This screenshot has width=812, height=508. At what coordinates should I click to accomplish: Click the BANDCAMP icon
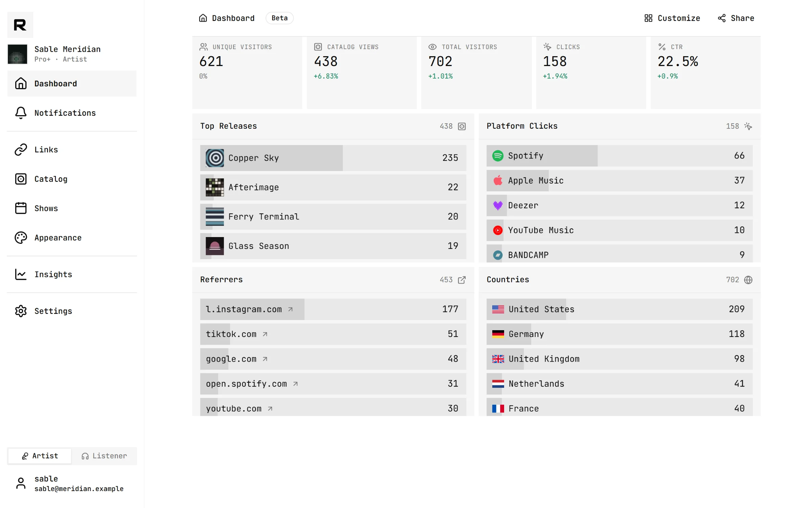tap(498, 255)
